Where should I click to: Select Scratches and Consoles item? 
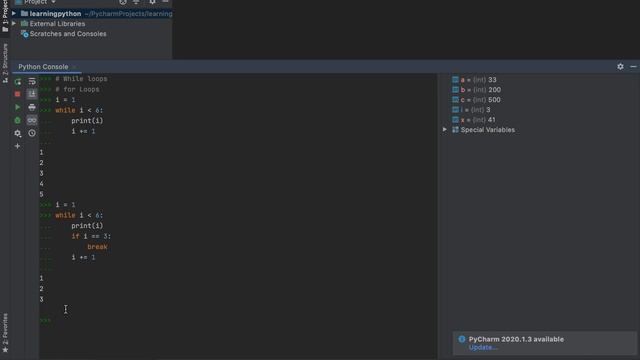(68, 34)
